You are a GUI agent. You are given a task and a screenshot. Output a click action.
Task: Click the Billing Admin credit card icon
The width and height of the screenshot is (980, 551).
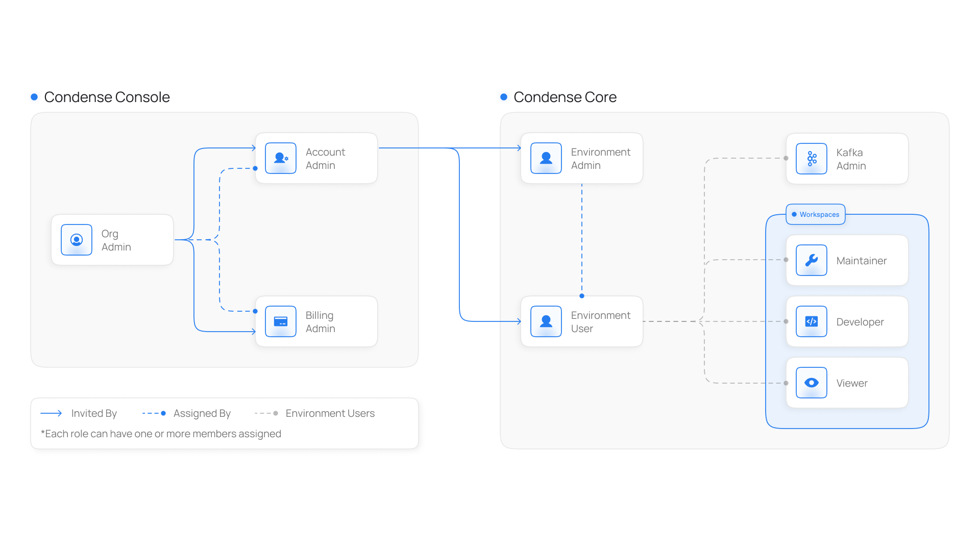[281, 321]
